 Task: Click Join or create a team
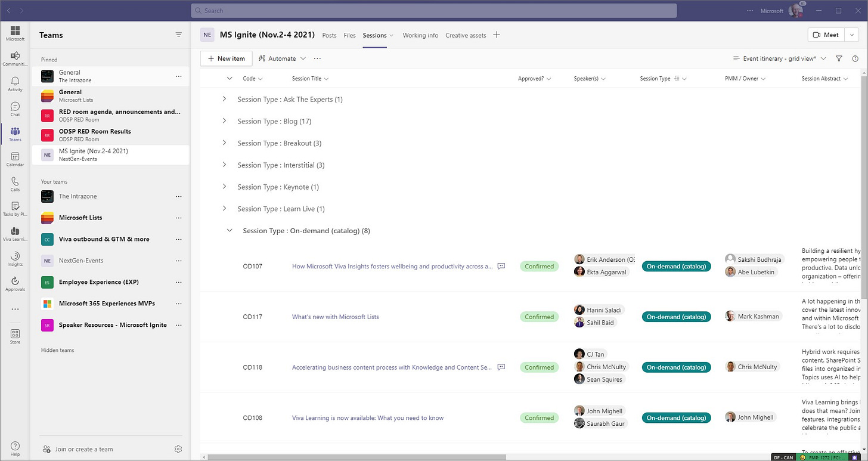point(83,449)
